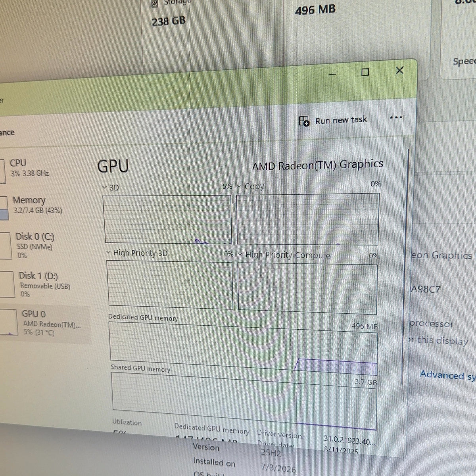Click the 'GPU' heading text
The height and width of the screenshot is (476, 476).
point(113,166)
